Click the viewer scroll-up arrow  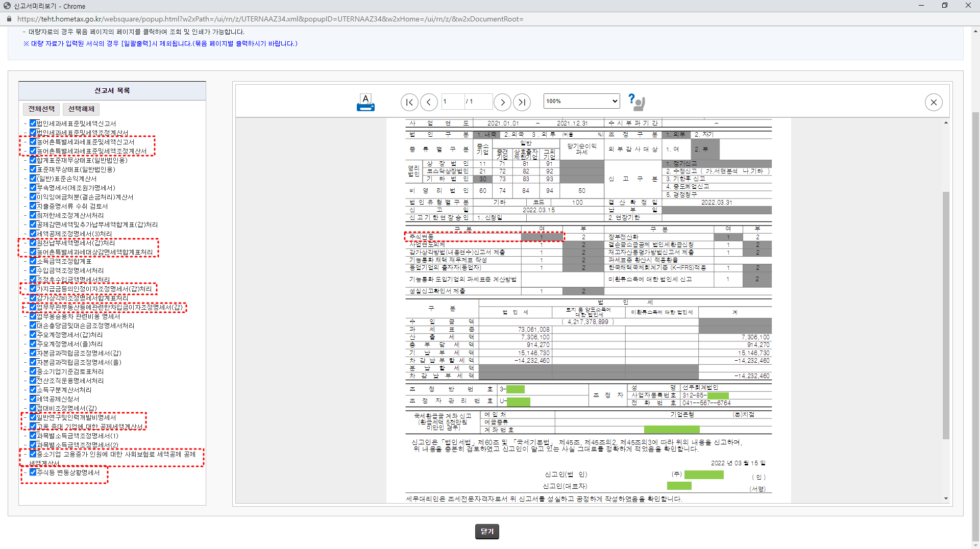click(946, 123)
